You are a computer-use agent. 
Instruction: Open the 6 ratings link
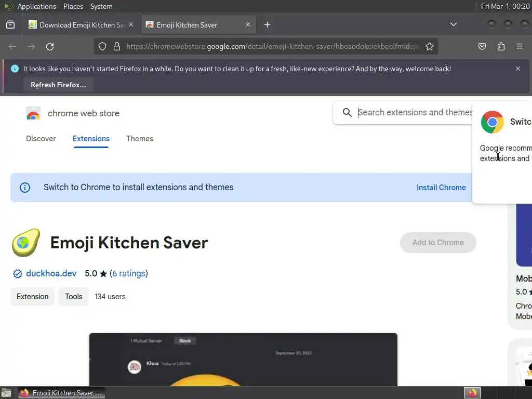pos(129,273)
